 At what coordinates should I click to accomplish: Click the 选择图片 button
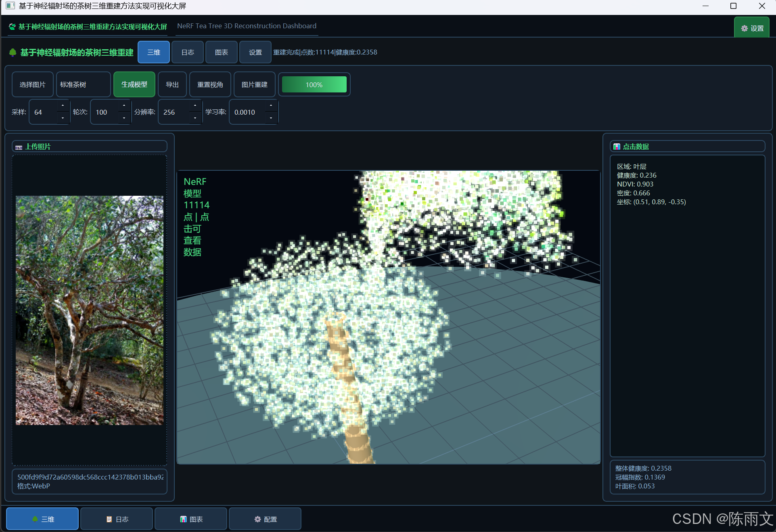pyautogui.click(x=33, y=84)
